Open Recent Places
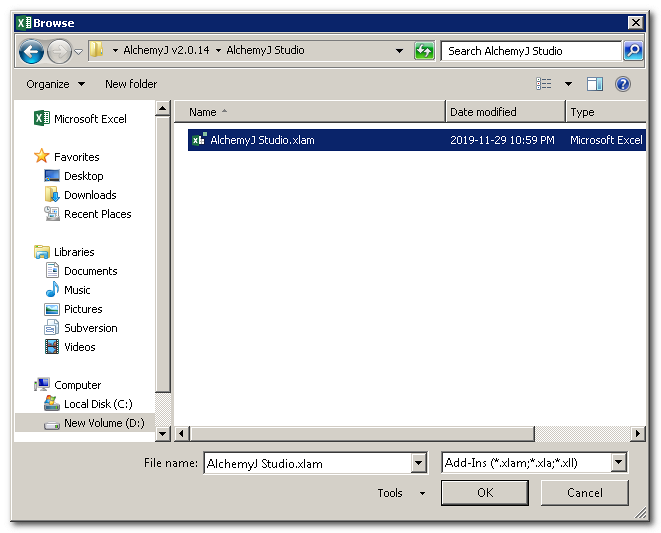Viewport: 661px width, 533px height. [x=97, y=214]
